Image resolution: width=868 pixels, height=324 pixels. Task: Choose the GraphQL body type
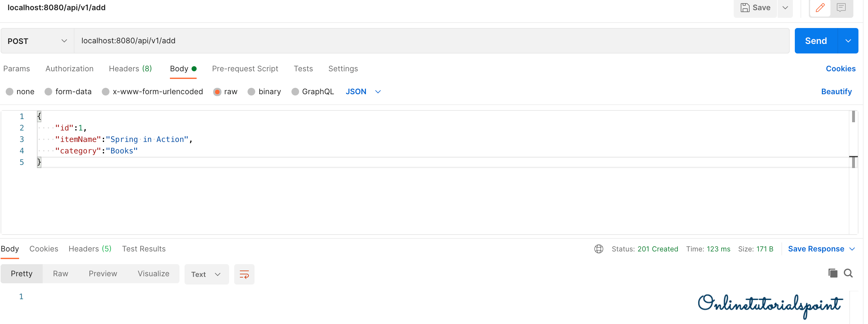[295, 92]
